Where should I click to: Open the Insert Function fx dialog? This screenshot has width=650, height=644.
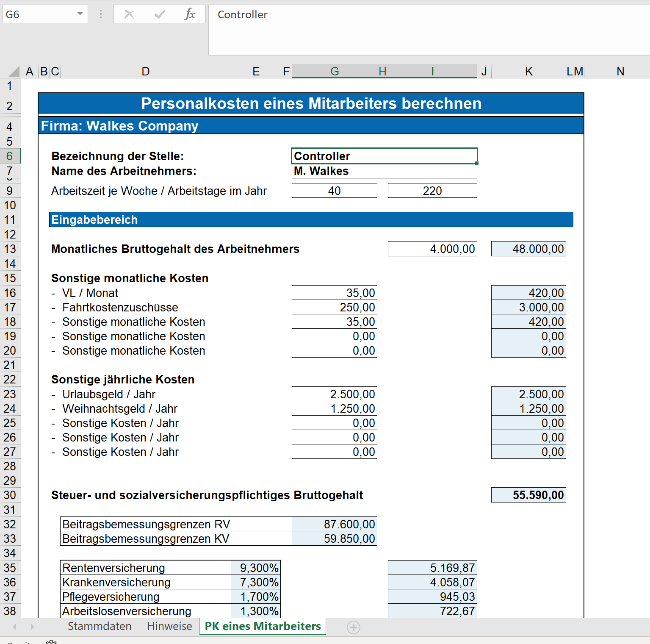click(x=190, y=14)
